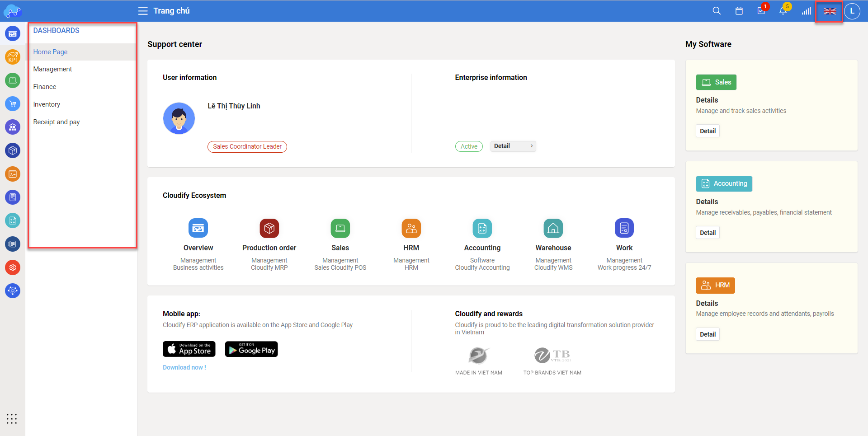Open the nine-dot apps grid at bottom-left
This screenshot has height=436, width=868.
[x=12, y=419]
